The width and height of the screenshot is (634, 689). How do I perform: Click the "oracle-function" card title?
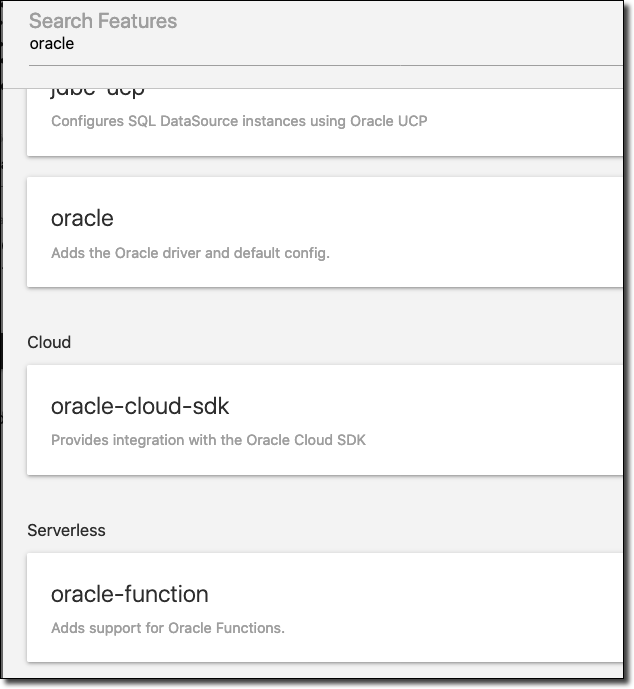pos(130,594)
